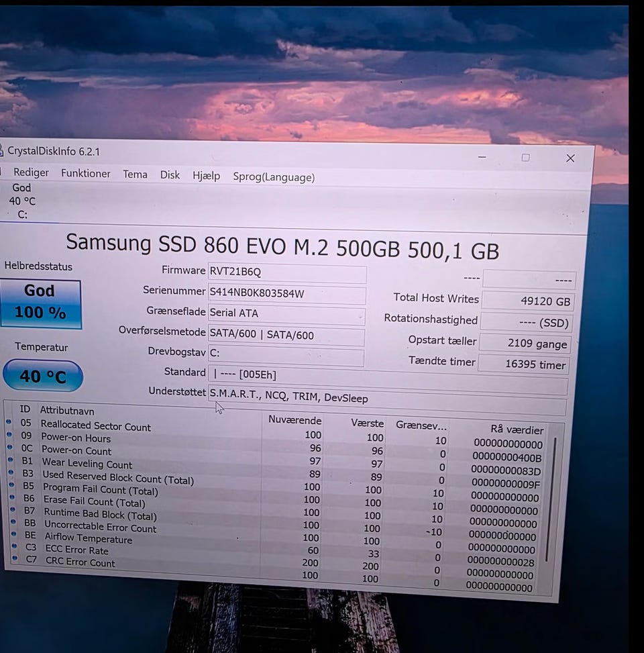Click the status dot for Reallocated Sector Count

pos(9,422)
